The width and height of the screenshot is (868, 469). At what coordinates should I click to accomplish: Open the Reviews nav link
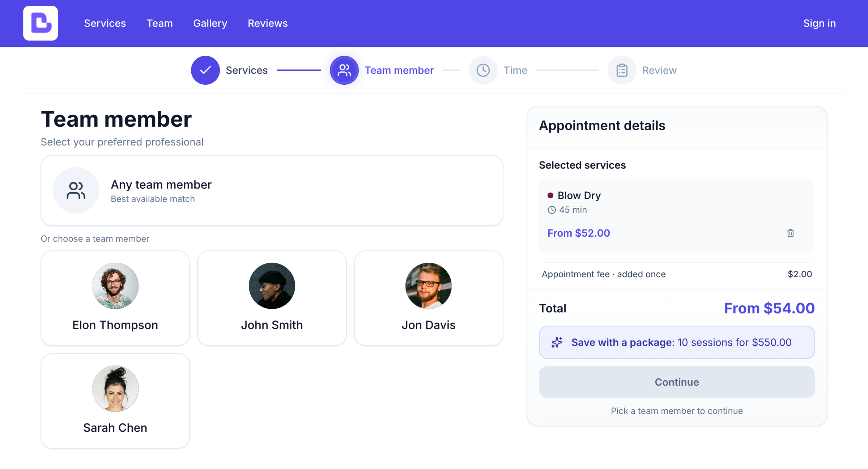268,23
